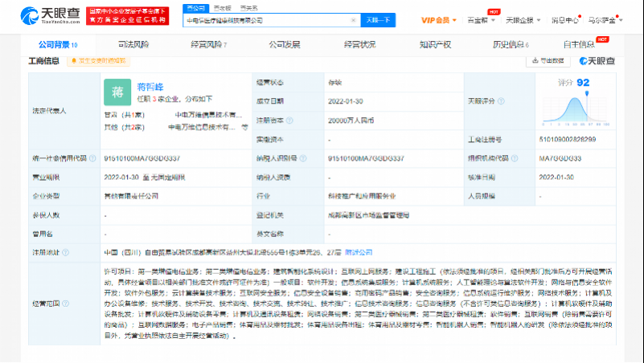
Task: Click the 经营状态 value 存续
Action: click(334, 83)
